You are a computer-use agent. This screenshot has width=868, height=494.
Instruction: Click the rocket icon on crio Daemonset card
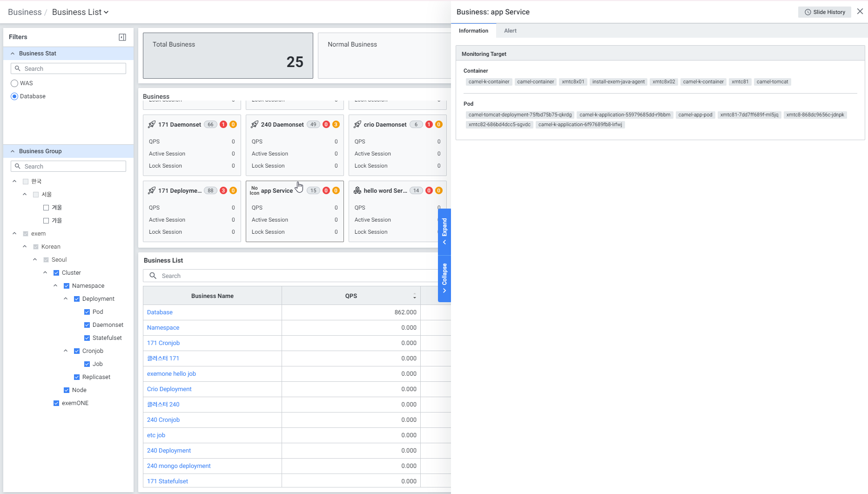[357, 124]
